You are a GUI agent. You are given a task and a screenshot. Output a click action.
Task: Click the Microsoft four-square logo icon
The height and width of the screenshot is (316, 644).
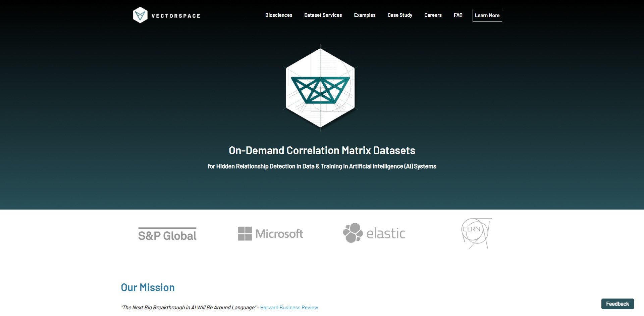[x=245, y=233]
